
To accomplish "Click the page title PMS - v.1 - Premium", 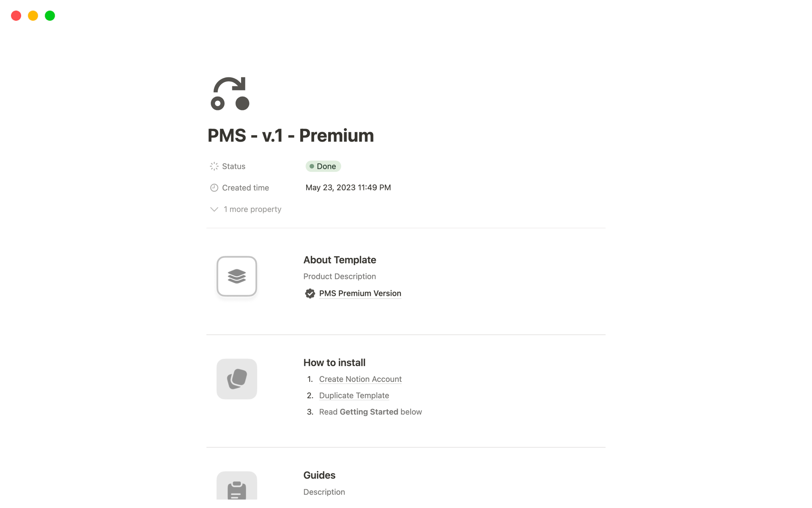I will click(291, 135).
